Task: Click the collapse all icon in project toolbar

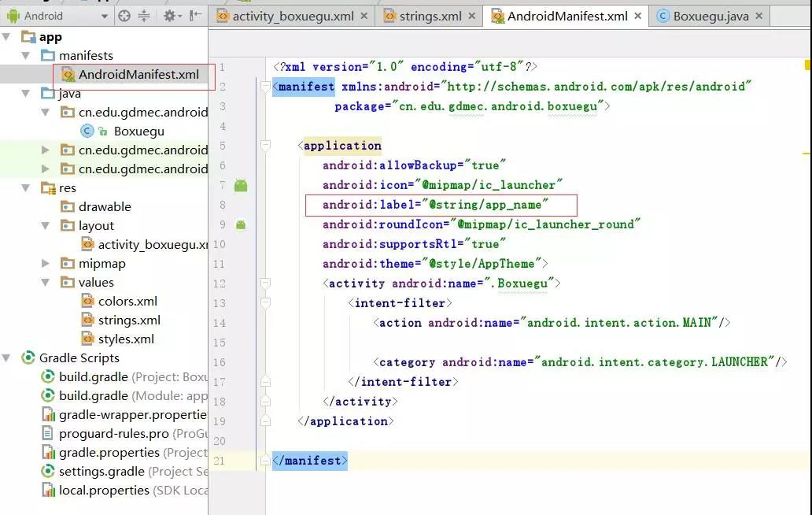Action: [144, 16]
